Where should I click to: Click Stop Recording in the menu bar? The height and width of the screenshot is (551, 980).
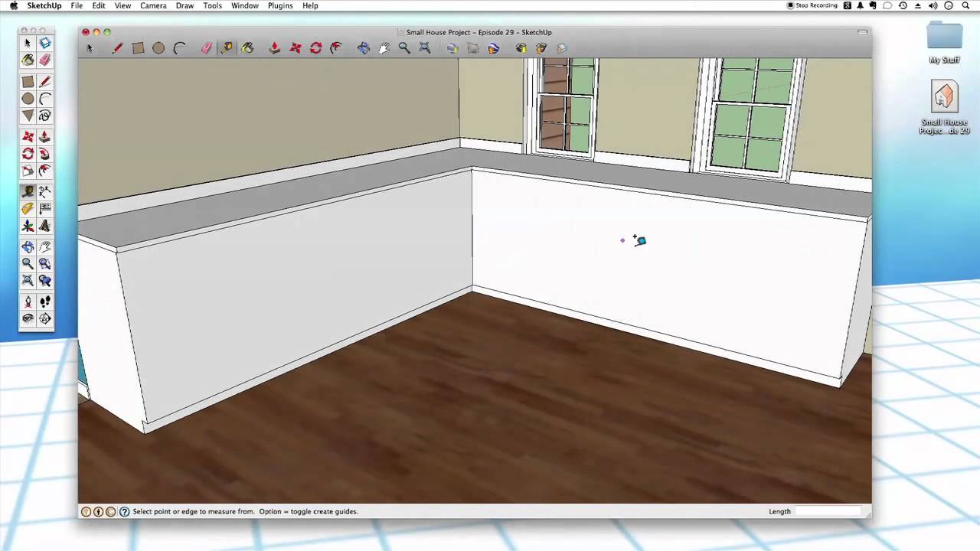(812, 5)
